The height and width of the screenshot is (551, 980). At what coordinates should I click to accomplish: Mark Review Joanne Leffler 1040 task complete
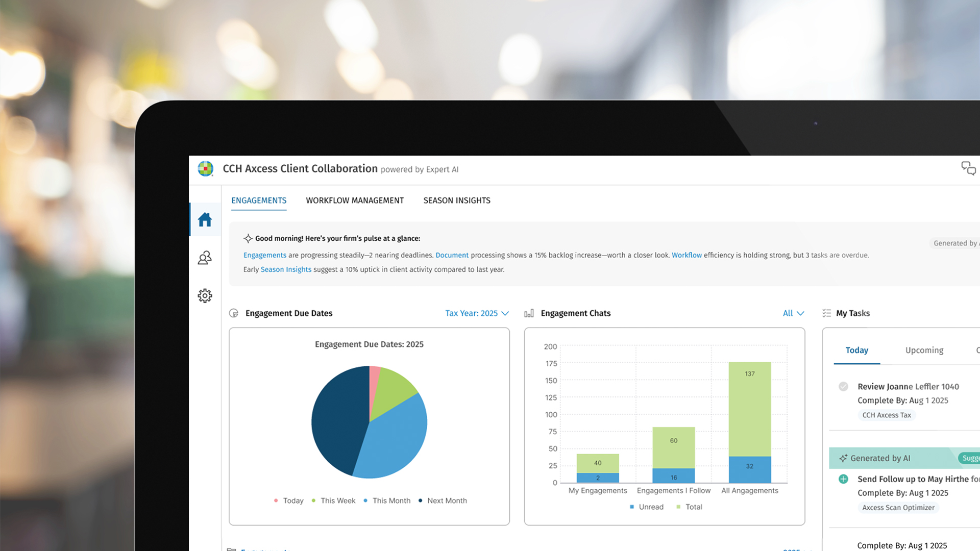pos(843,386)
